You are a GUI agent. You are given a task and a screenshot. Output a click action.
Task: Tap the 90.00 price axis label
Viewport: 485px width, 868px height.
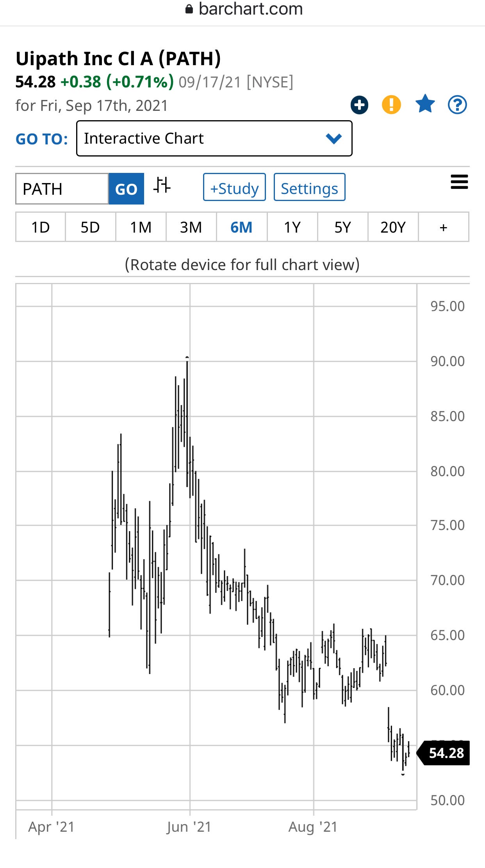pyautogui.click(x=448, y=361)
